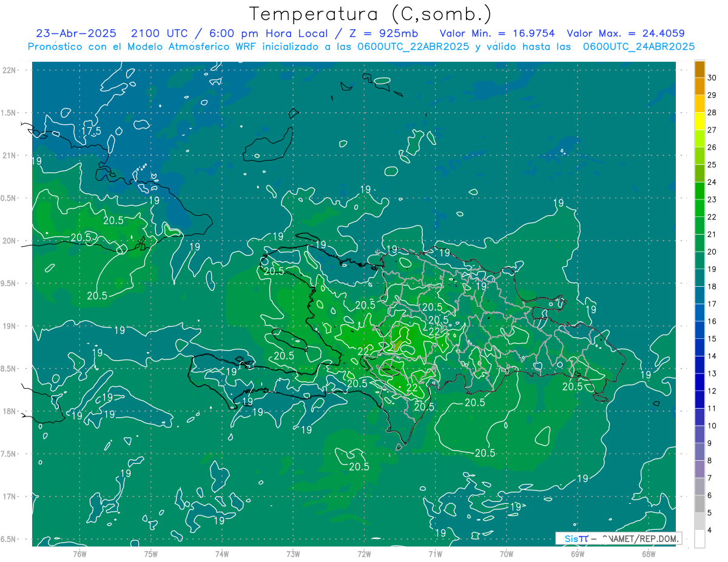Click the "17.5" contour label

click(x=91, y=132)
